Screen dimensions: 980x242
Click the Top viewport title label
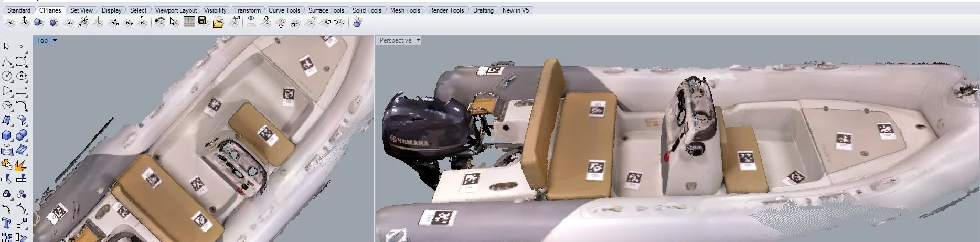[42, 40]
